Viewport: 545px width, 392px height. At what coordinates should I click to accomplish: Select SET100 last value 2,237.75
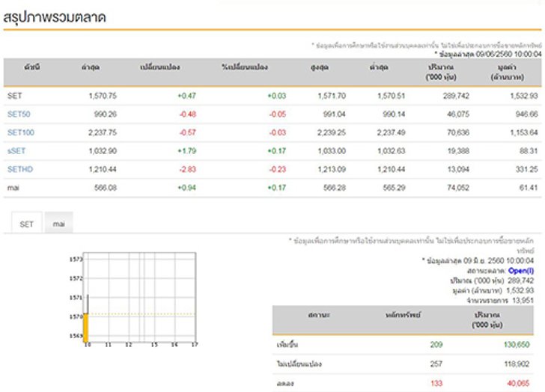103,132
